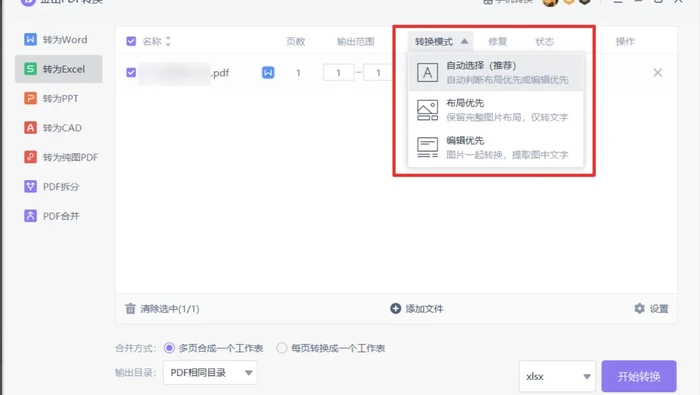This screenshot has height=395, width=700.
Task: Click the user avatar in the title bar
Action: tap(550, 2)
